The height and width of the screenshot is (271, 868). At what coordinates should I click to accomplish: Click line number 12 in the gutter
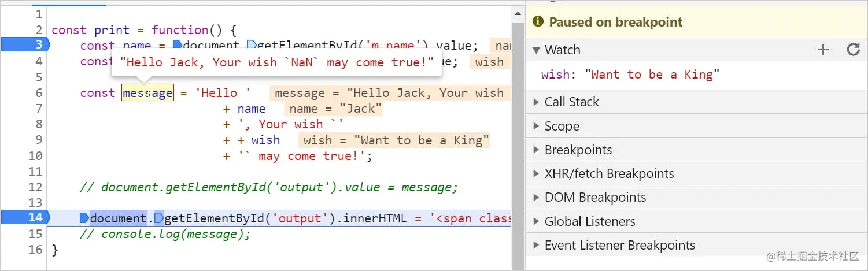pyautogui.click(x=36, y=187)
